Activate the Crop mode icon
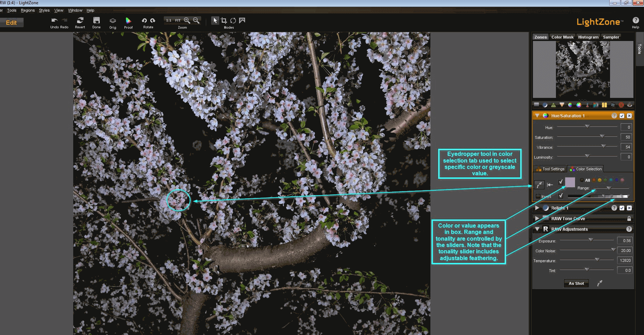 (224, 20)
